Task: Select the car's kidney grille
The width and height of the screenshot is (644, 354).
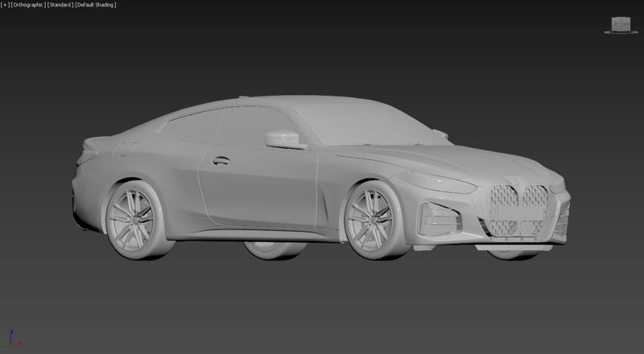Action: pyautogui.click(x=519, y=210)
